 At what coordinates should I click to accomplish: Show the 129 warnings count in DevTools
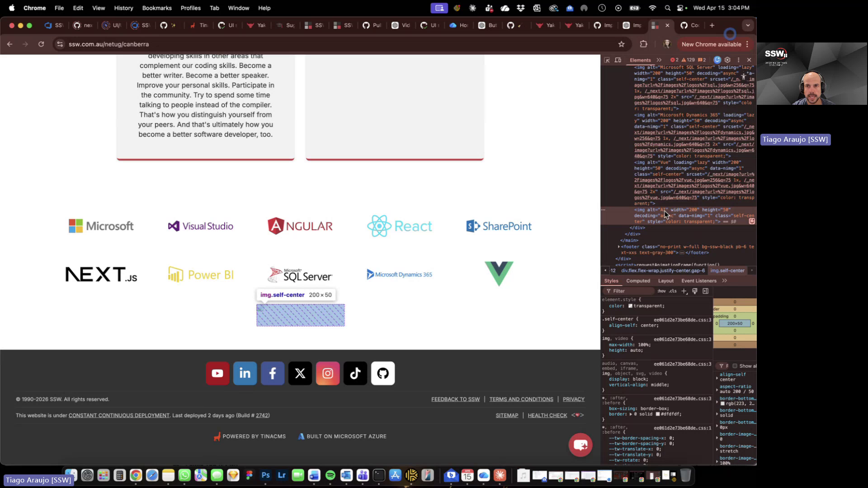[x=688, y=60]
